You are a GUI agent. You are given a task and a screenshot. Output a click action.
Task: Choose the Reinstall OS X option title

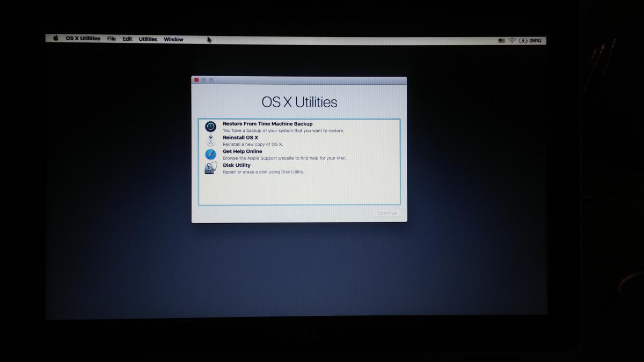pos(240,138)
